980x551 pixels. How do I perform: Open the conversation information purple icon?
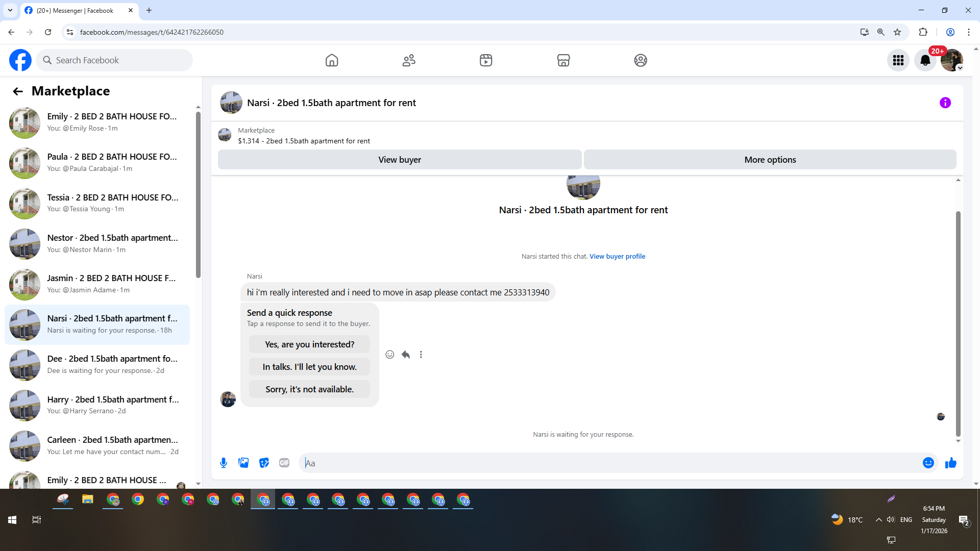tap(945, 103)
